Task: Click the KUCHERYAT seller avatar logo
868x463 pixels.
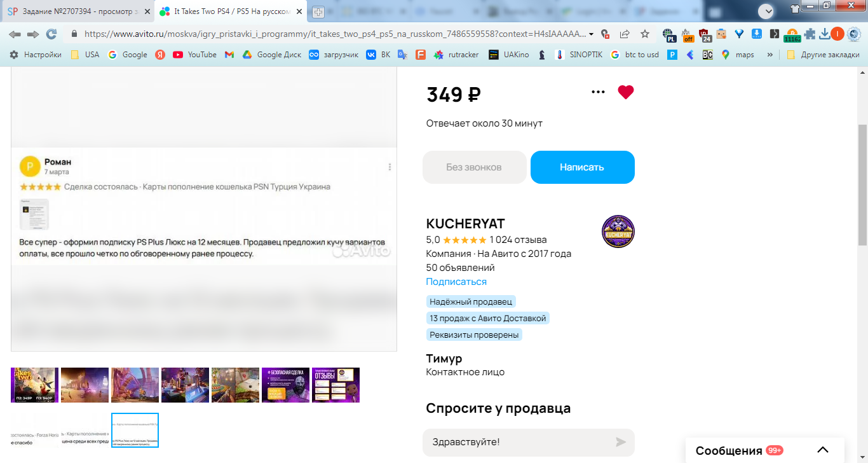Action: click(x=618, y=231)
